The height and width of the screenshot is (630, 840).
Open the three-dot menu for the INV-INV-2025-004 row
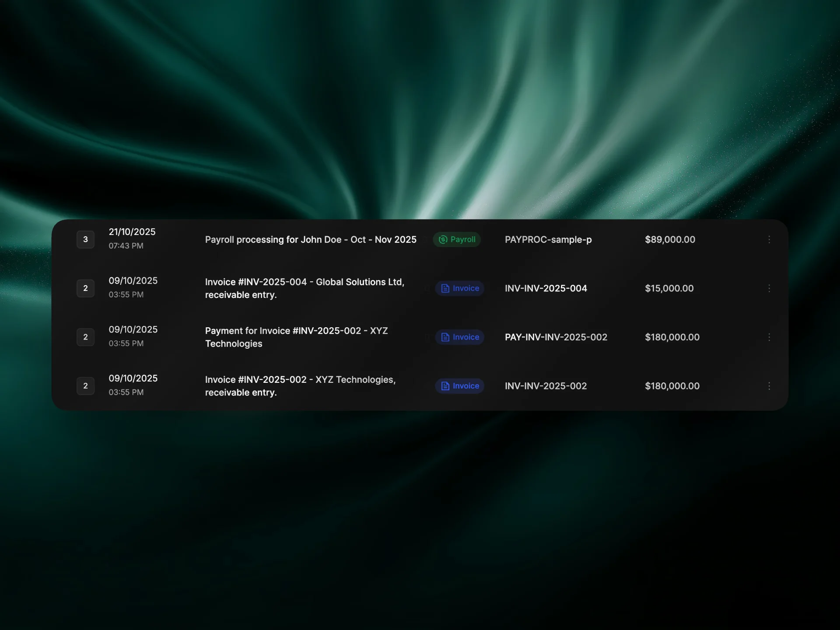(x=769, y=288)
